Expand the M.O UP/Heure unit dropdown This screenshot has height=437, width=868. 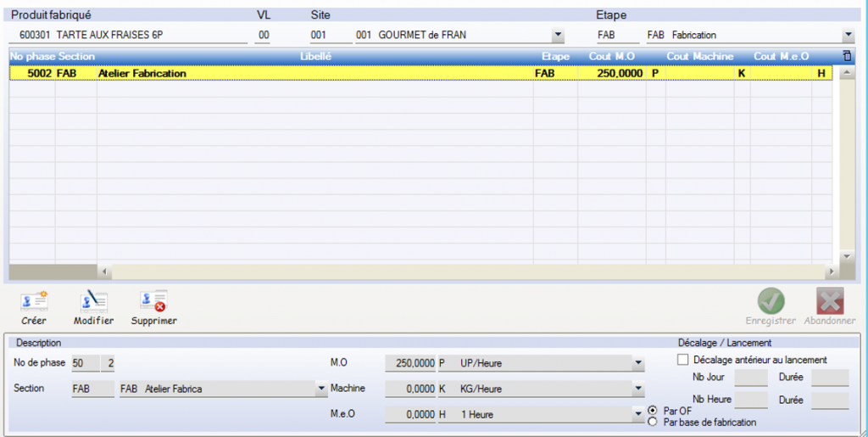(x=637, y=363)
